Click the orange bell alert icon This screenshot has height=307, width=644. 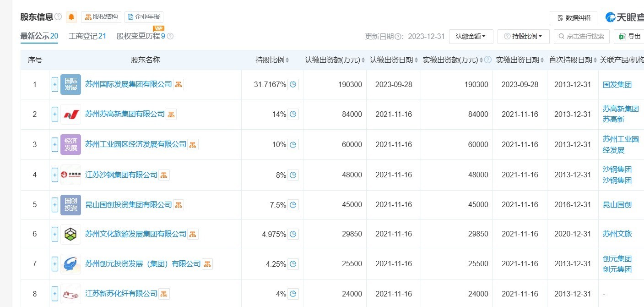point(71,17)
